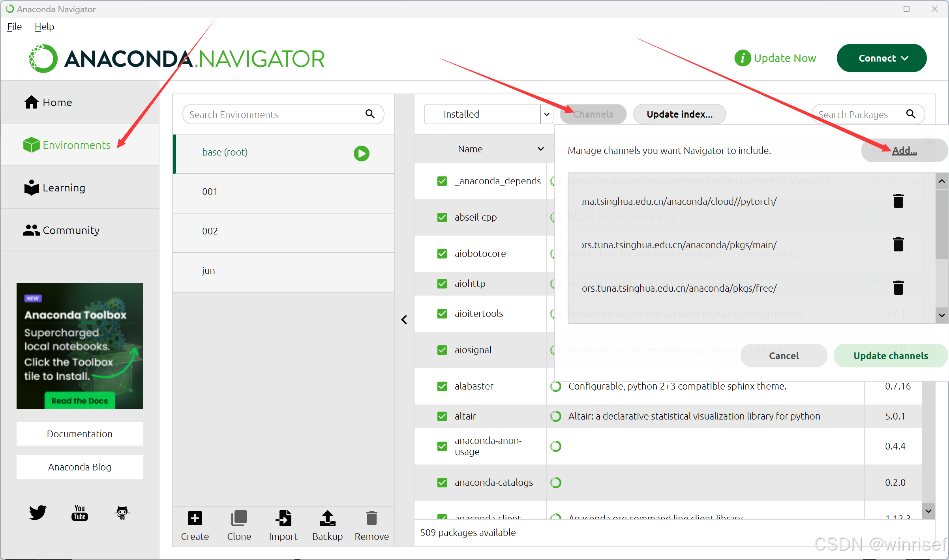
Task: Switch to the Learning tab
Action: point(63,188)
